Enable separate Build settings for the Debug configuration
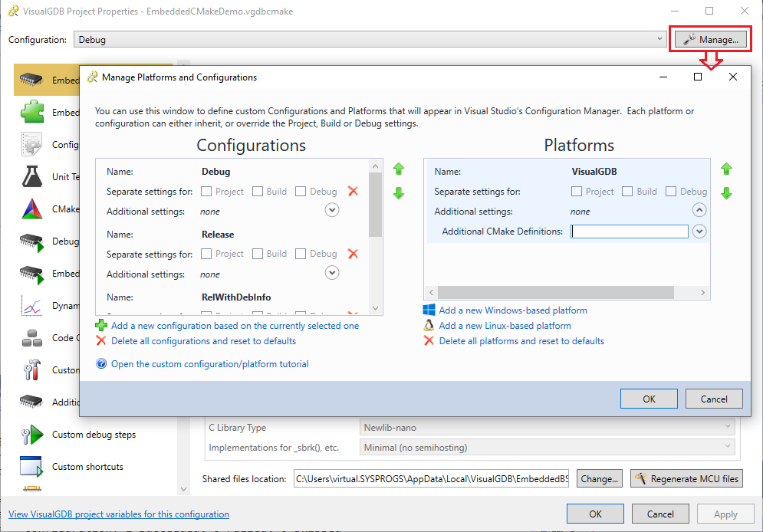763x532 pixels. 258,191
